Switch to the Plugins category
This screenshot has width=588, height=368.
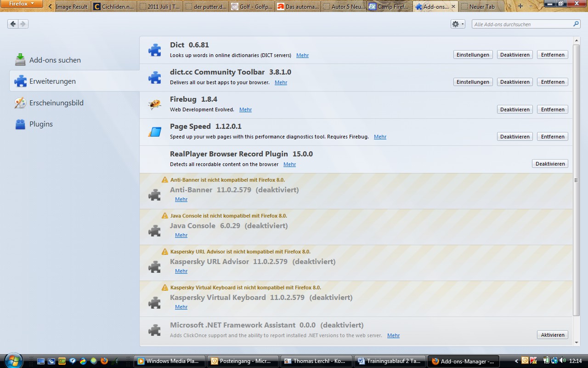click(x=41, y=124)
